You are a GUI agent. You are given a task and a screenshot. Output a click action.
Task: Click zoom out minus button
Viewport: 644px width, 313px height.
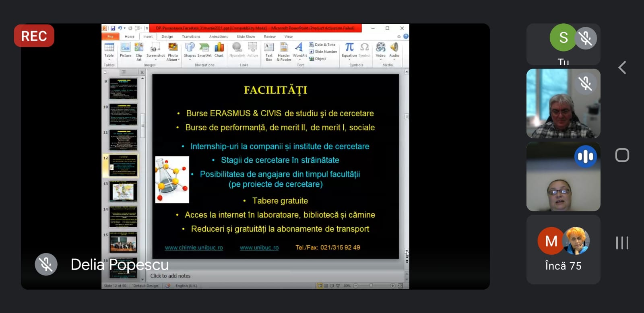[x=355, y=286]
